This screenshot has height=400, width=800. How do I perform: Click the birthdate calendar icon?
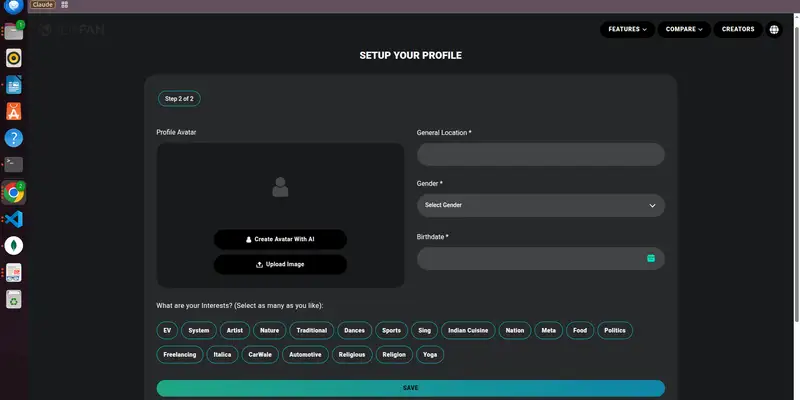(651, 258)
